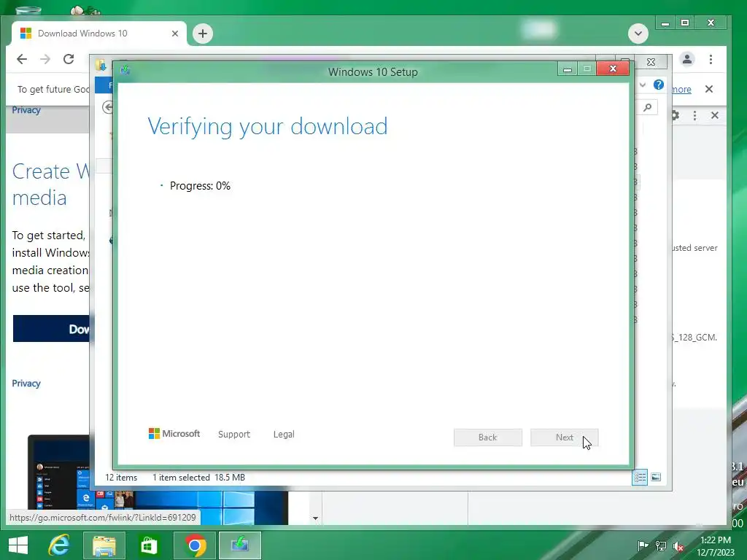
Task: Click the File Explorer search icon
Action: pos(648,107)
